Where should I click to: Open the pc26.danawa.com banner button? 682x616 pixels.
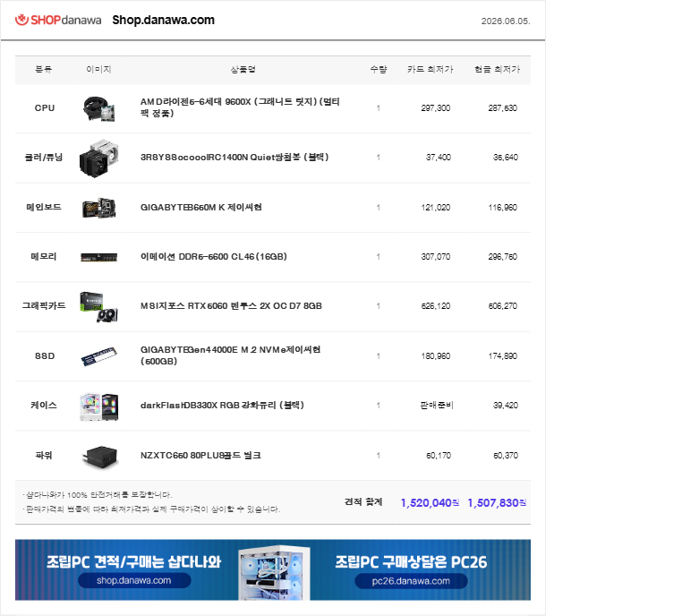click(411, 581)
